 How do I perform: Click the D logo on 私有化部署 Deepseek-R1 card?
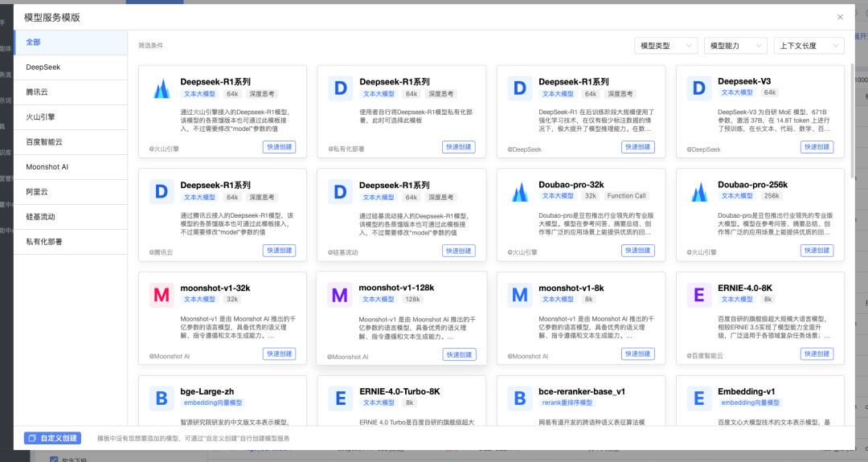point(341,88)
